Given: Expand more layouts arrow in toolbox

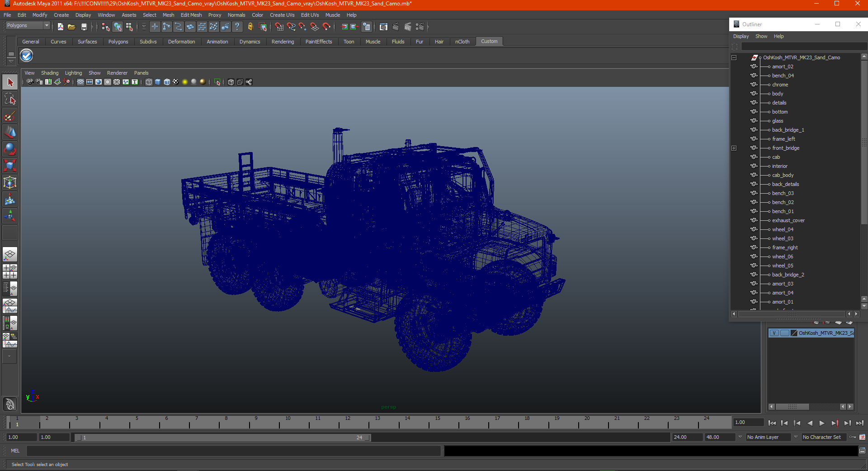Looking at the screenshot, I should (x=9, y=357).
